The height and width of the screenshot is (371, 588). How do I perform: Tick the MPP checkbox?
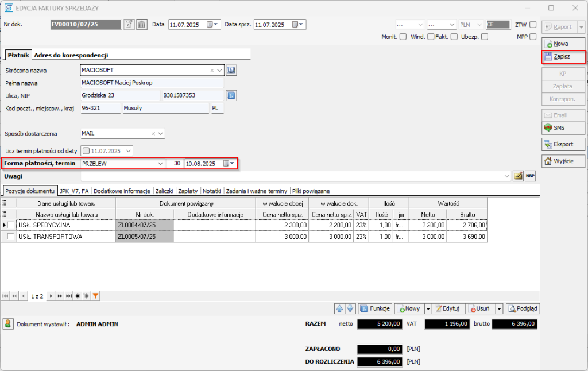click(x=533, y=37)
